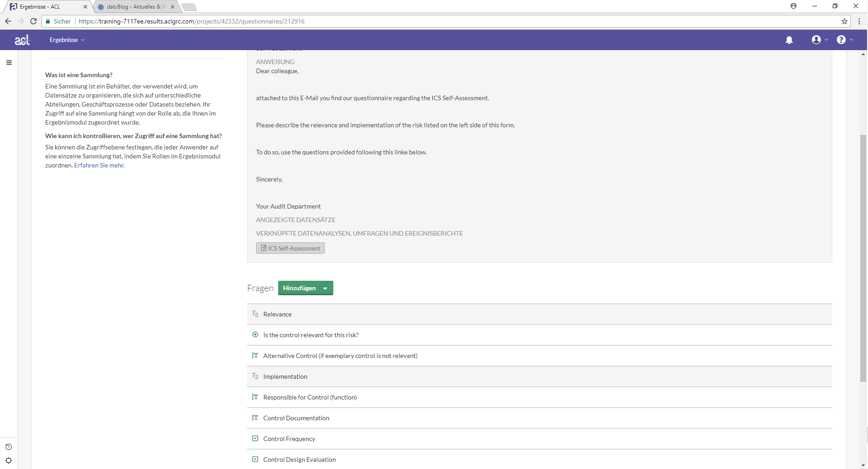
Task: Open the help question mark menu
Action: [845, 40]
